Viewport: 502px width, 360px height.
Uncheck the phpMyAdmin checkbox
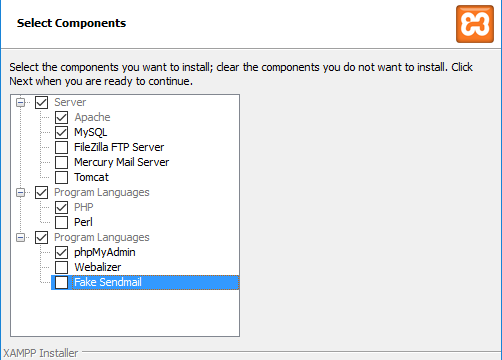pyautogui.click(x=61, y=252)
